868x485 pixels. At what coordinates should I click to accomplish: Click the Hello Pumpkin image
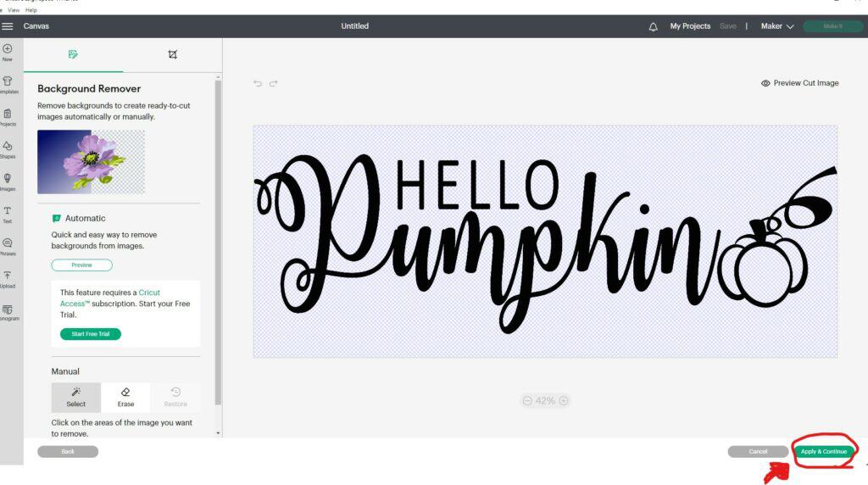click(x=545, y=242)
